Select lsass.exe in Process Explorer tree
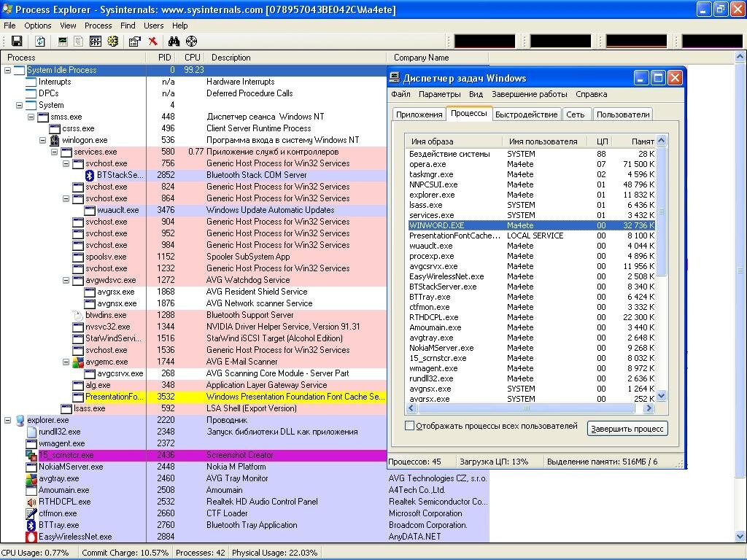This screenshot has width=747, height=560. click(89, 408)
